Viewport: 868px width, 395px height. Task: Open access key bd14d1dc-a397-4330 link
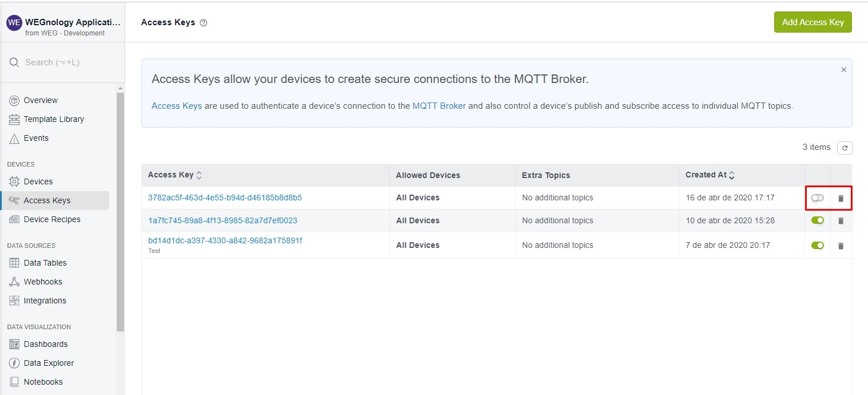pos(225,240)
